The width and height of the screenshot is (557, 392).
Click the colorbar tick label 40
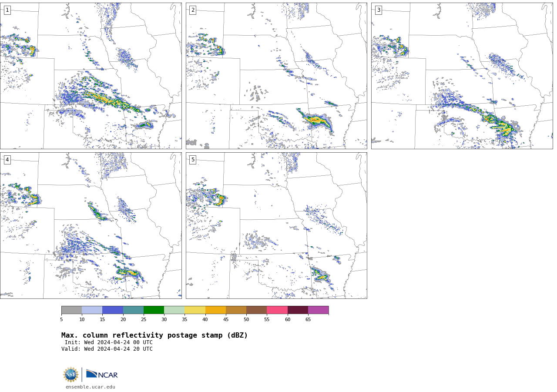click(205, 320)
